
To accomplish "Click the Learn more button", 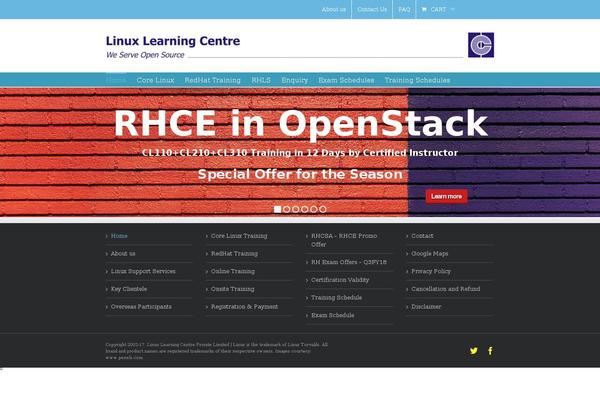I will coord(447,196).
